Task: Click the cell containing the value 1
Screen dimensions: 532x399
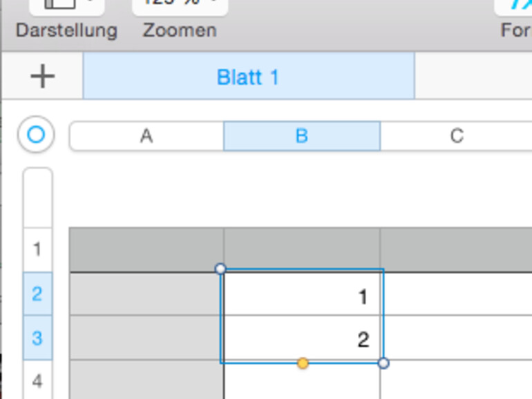Action: point(302,295)
